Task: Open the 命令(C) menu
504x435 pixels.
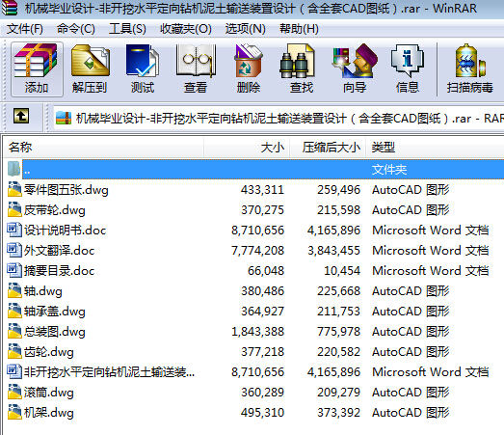Action: point(76,29)
